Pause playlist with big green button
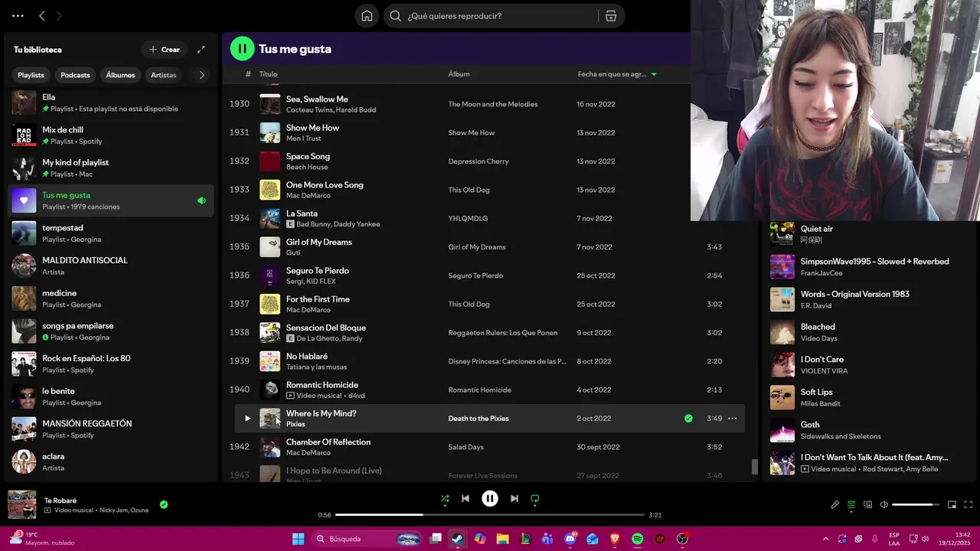 pyautogui.click(x=242, y=49)
